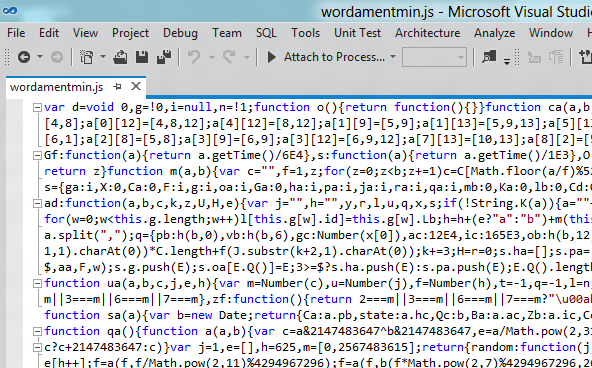Click in code line starting 'return z}function'

[318, 171]
